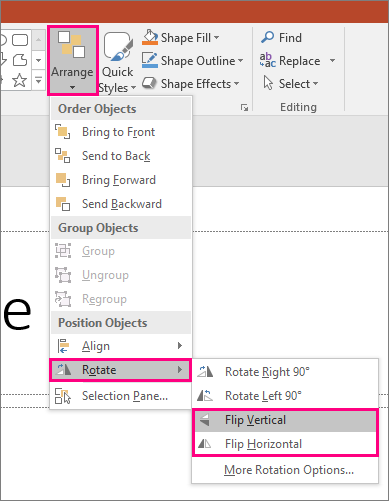
Task: Click the Group menu item
Action: pos(121,251)
